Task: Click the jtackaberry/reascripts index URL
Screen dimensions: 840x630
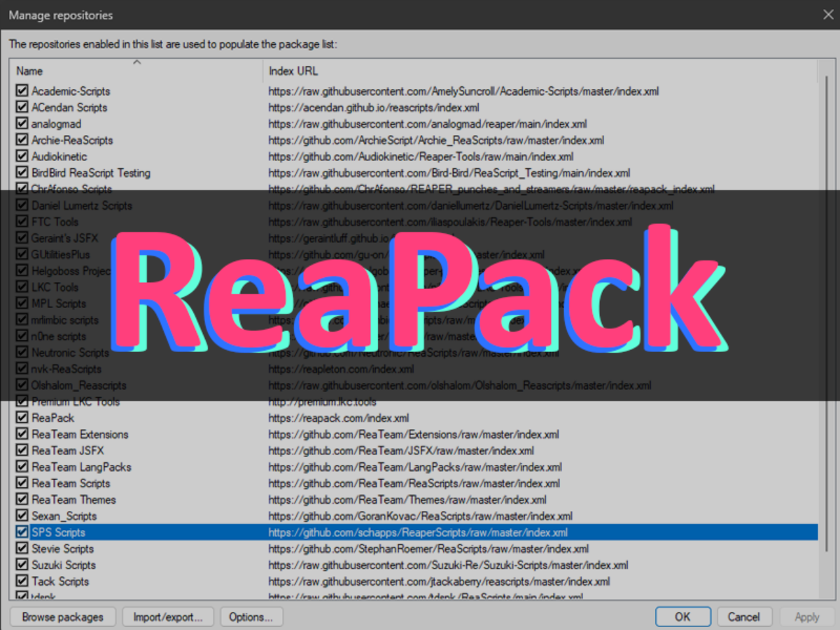Action: click(439, 582)
